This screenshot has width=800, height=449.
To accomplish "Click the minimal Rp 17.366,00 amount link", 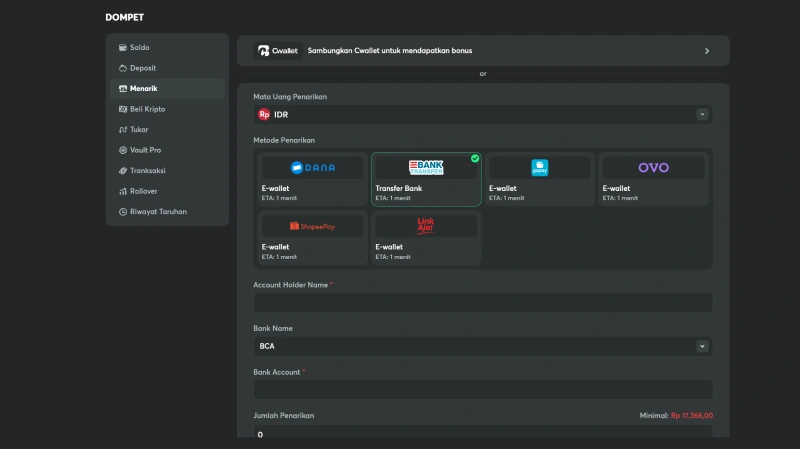I will click(691, 415).
